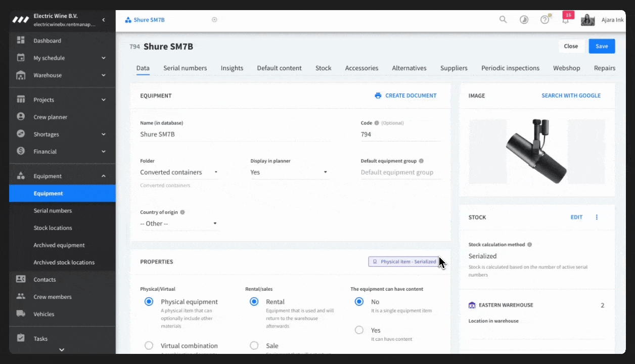
Task: Click EDIT in the Stock panel
Action: point(576,217)
